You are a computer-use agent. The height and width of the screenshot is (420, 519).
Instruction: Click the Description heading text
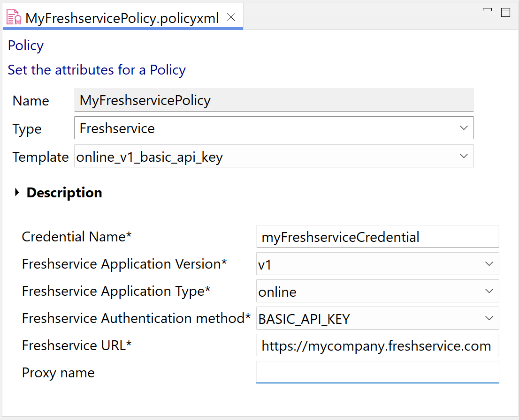point(64,193)
